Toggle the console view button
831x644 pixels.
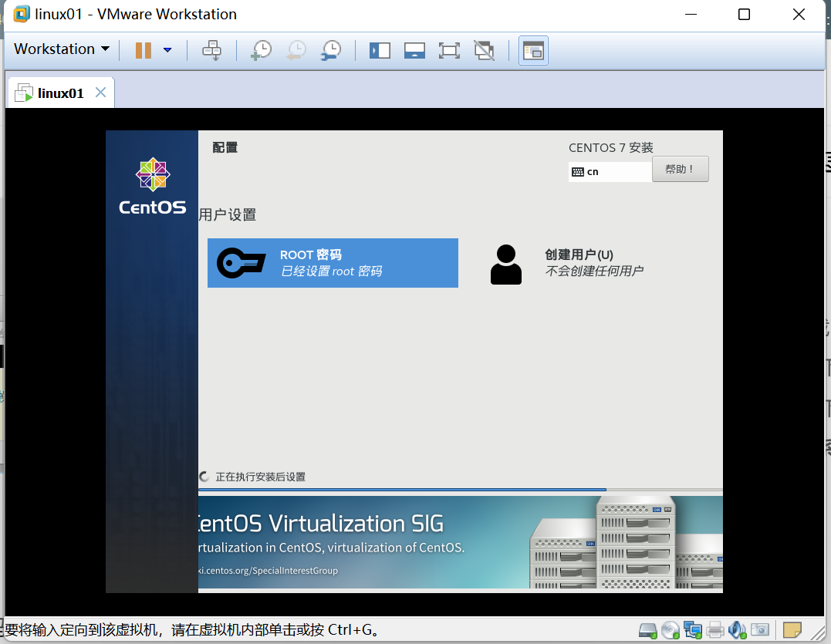point(533,51)
